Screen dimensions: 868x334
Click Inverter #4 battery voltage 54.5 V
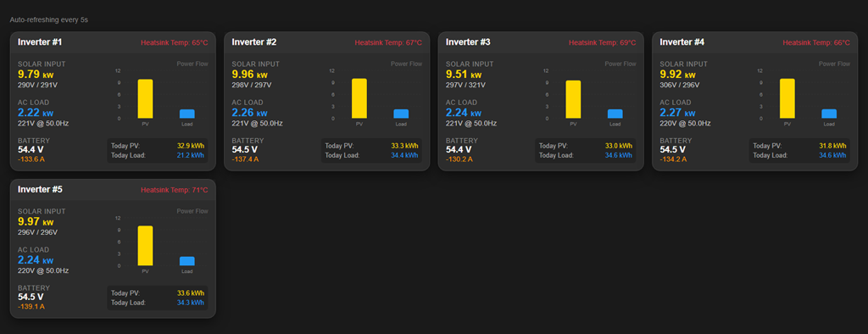(672, 149)
